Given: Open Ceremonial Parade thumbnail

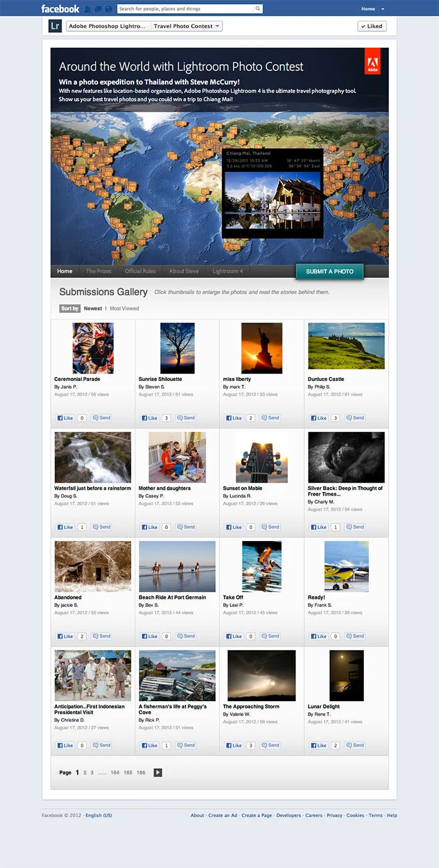Looking at the screenshot, I should (x=93, y=348).
